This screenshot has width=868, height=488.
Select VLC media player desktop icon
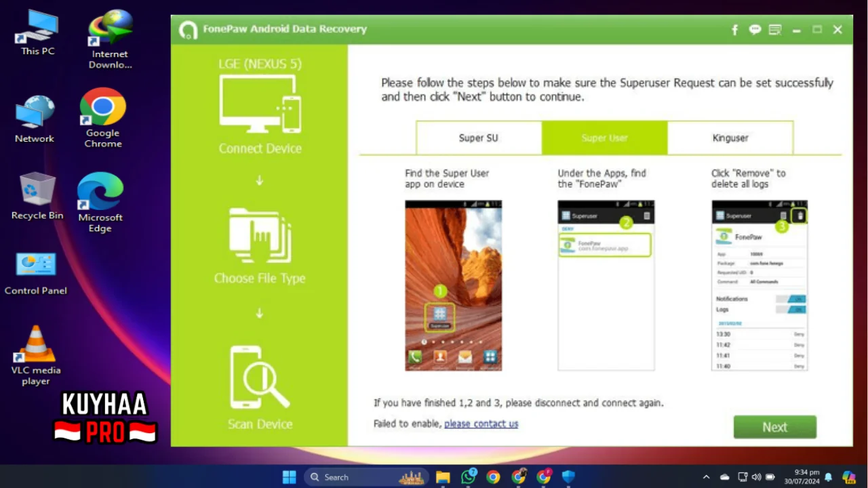36,355
